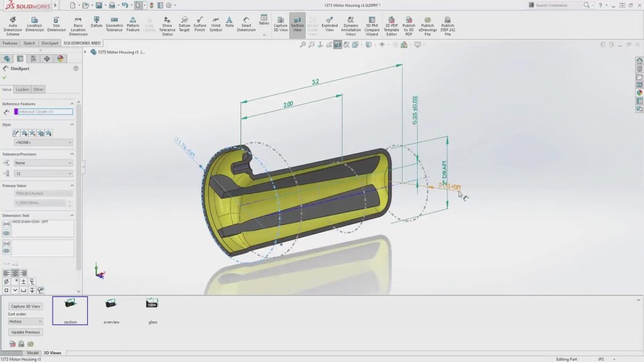
Task: Launch the 3D PMI Compare Wizard
Action: 372,26
